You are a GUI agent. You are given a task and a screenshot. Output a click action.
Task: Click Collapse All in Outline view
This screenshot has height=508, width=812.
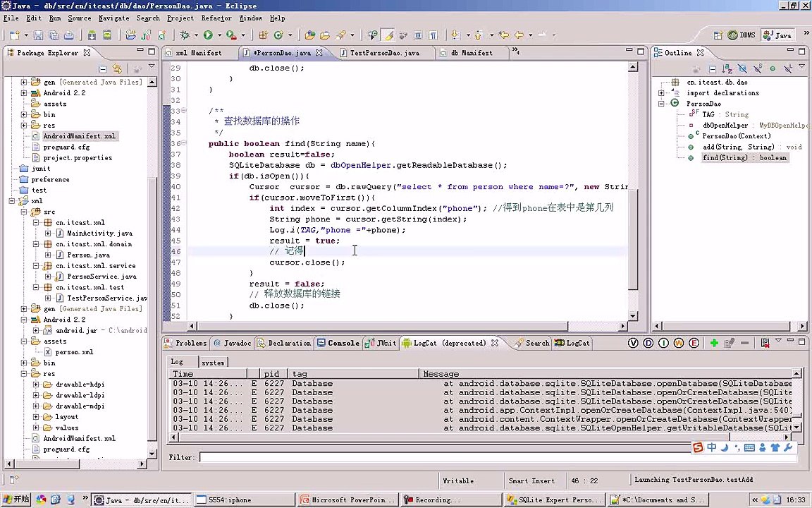(712, 69)
